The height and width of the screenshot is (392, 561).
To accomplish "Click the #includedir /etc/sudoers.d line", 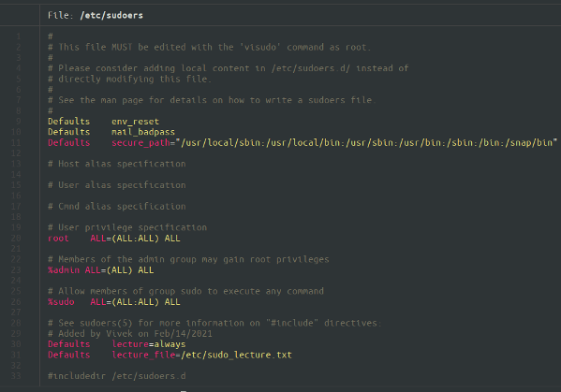I will tap(117, 376).
